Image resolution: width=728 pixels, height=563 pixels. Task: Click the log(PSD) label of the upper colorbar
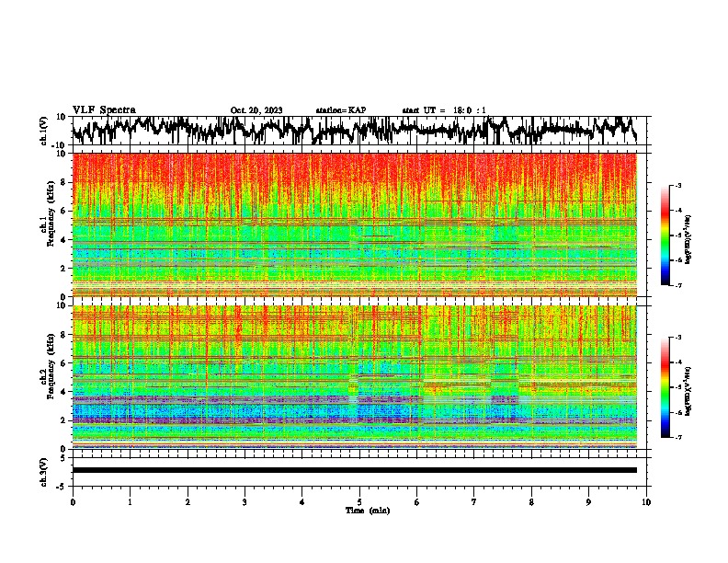point(688,239)
